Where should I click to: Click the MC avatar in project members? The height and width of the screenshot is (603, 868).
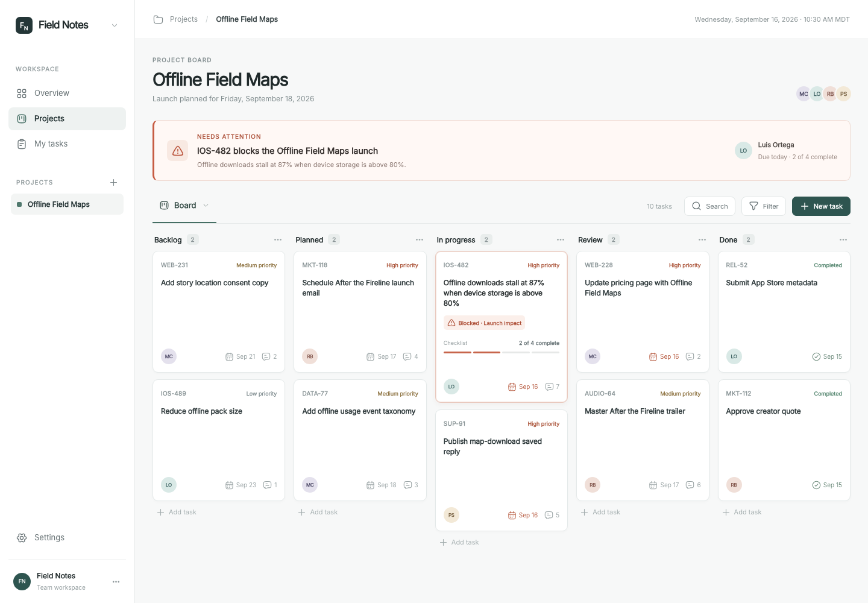(x=804, y=94)
